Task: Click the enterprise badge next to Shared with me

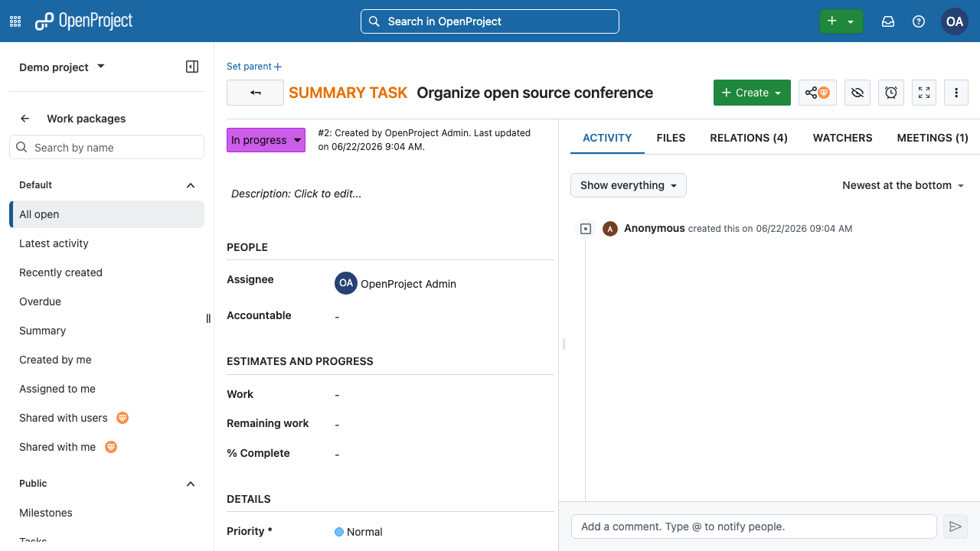Action: point(111,447)
